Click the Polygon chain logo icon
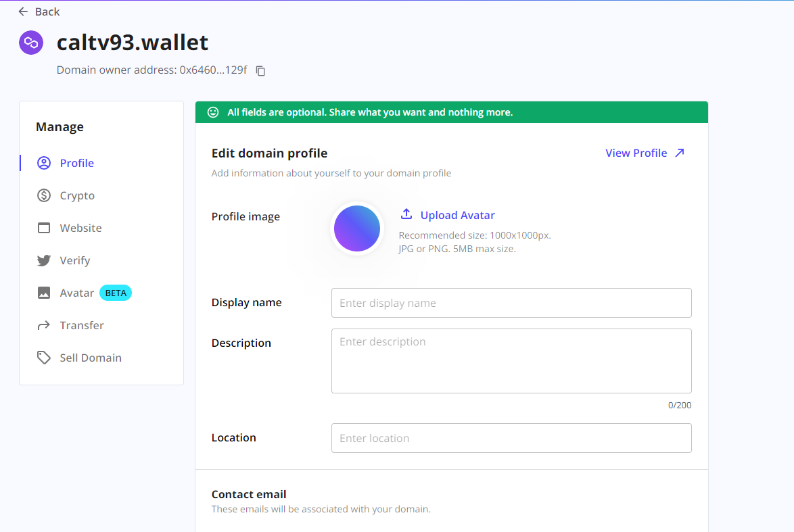 coord(31,43)
